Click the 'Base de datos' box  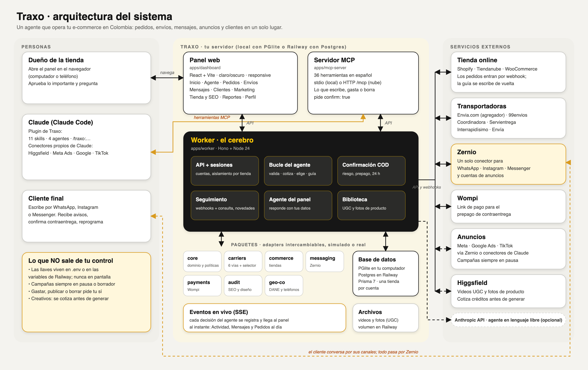click(386, 273)
